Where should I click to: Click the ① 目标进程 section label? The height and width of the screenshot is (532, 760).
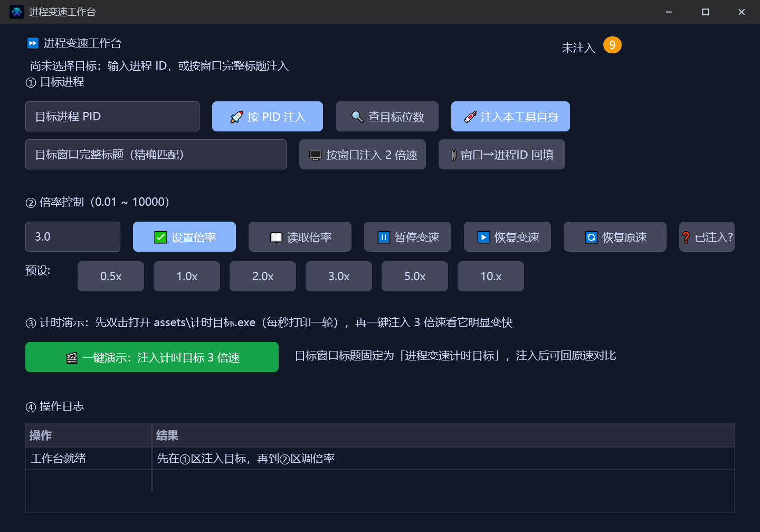coord(55,82)
